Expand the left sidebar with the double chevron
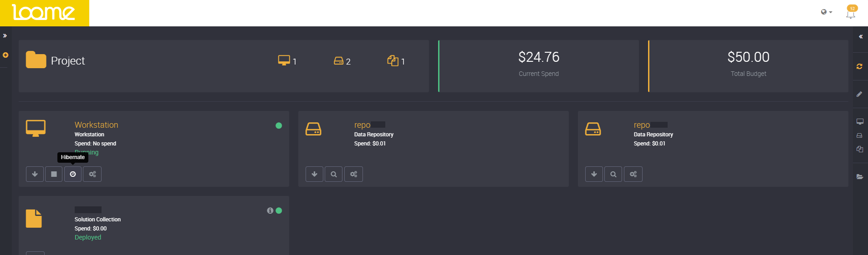868x255 pixels. coord(5,36)
